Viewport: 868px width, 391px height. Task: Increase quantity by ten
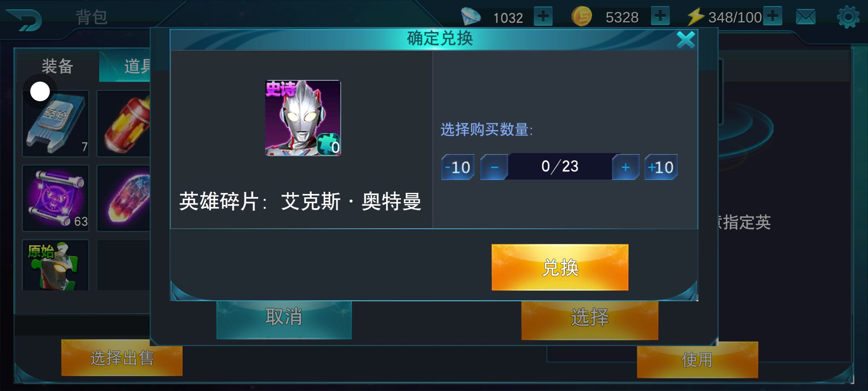(x=661, y=167)
